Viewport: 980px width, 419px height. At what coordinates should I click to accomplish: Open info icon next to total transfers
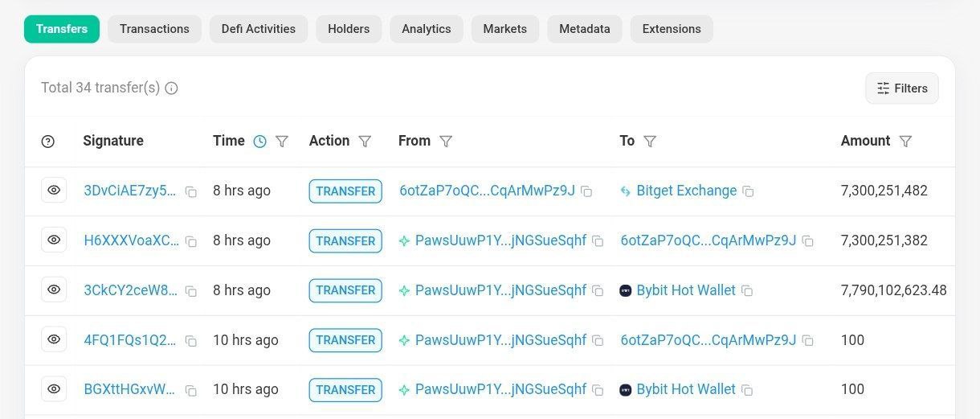pyautogui.click(x=171, y=88)
